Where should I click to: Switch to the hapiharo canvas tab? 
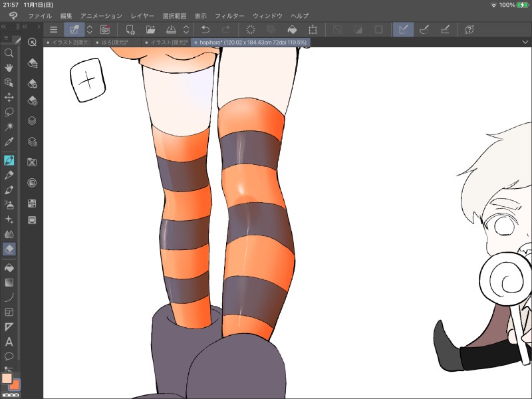point(251,43)
